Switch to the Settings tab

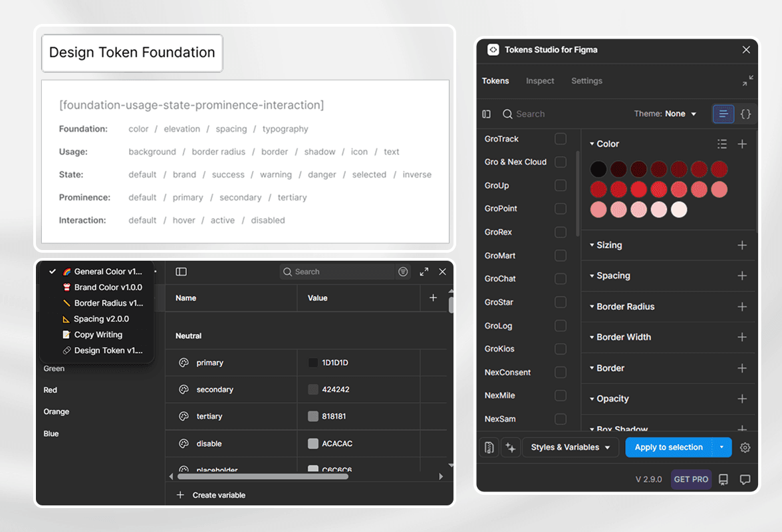(586, 80)
